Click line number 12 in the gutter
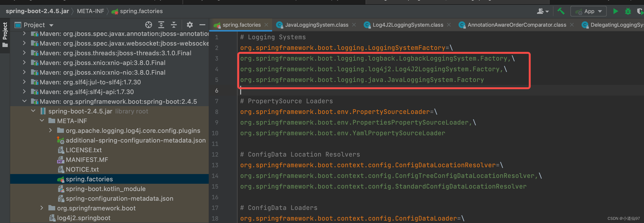 215,154
